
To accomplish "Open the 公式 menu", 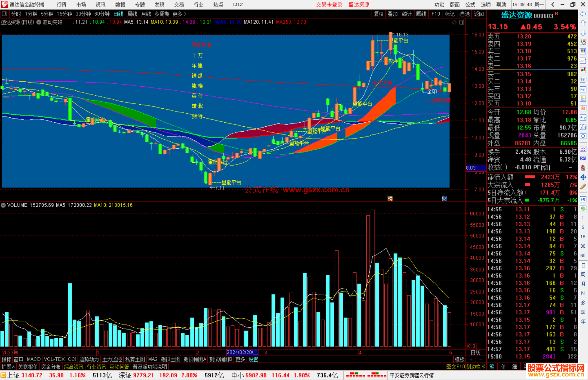I will pos(470,5).
